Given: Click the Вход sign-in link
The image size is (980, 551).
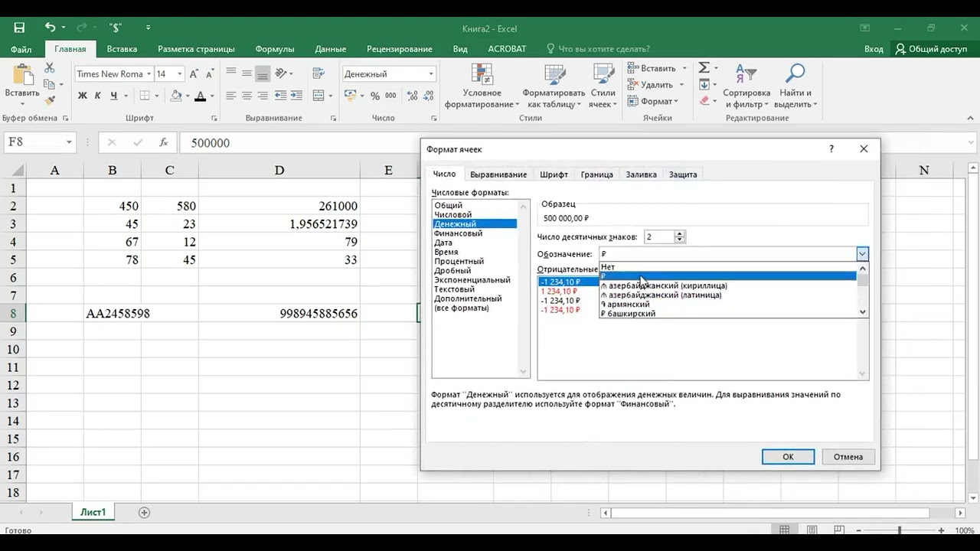Looking at the screenshot, I should pos(874,49).
